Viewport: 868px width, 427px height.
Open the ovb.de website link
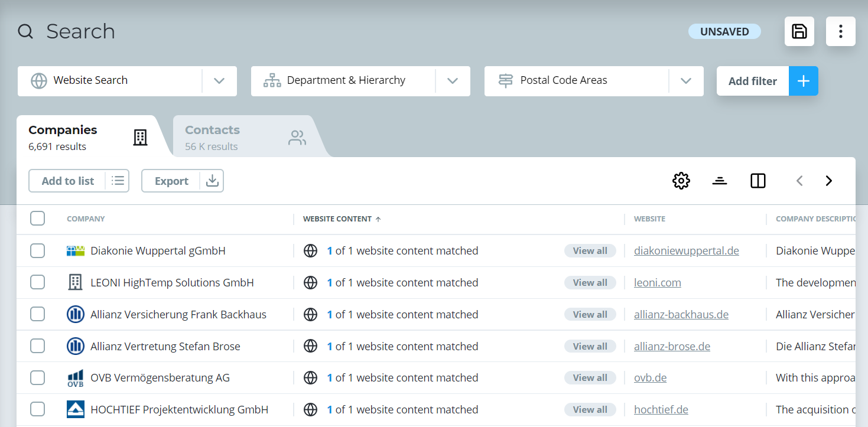(x=651, y=378)
